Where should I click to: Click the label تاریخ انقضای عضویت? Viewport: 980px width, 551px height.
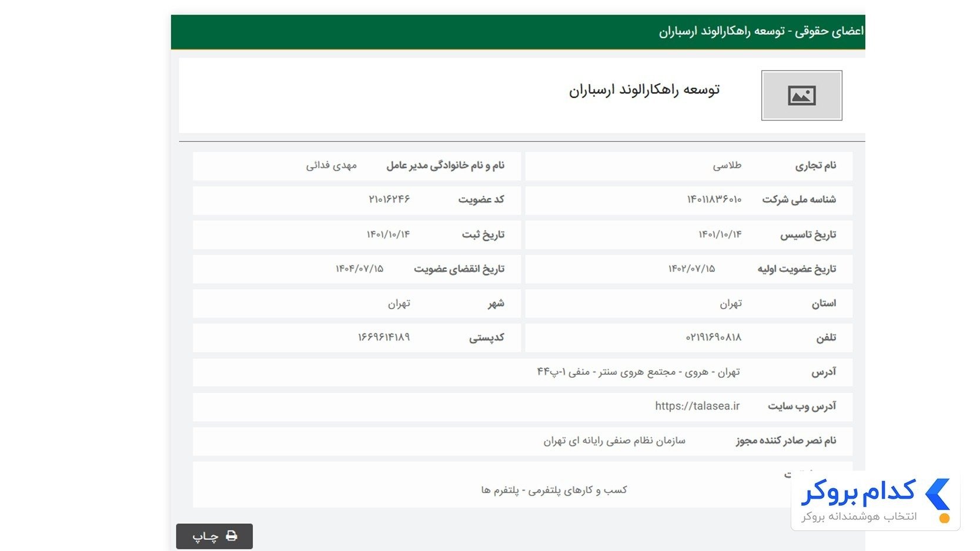pyautogui.click(x=459, y=268)
